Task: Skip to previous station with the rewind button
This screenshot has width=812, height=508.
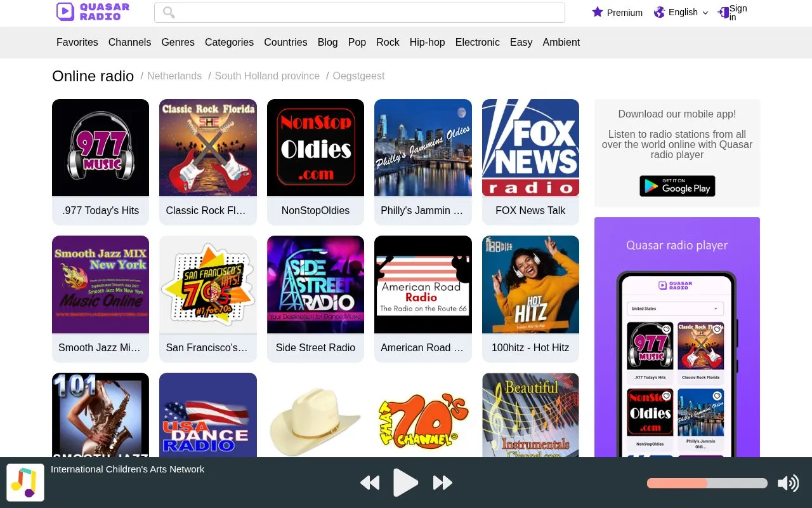Action: pos(370,483)
